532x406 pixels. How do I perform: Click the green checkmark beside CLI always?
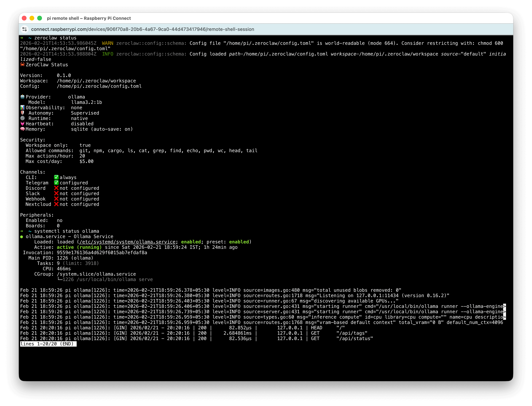tap(56, 177)
